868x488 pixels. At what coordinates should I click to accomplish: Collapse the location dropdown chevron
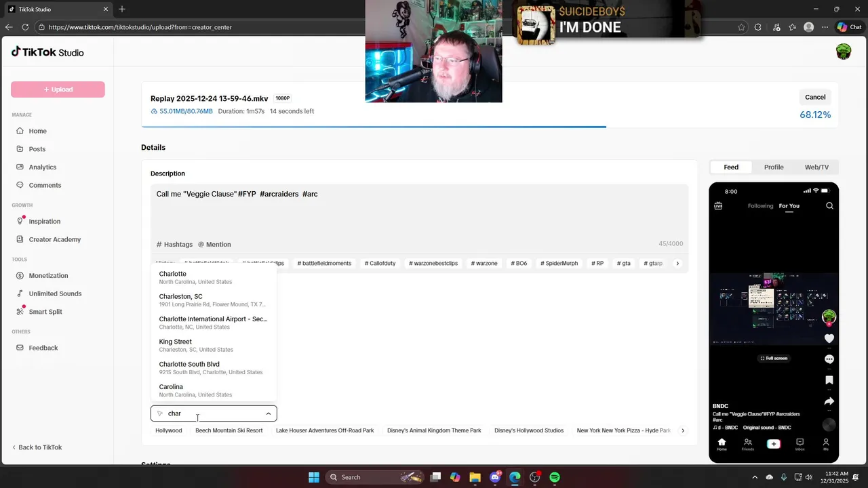pos(269,413)
